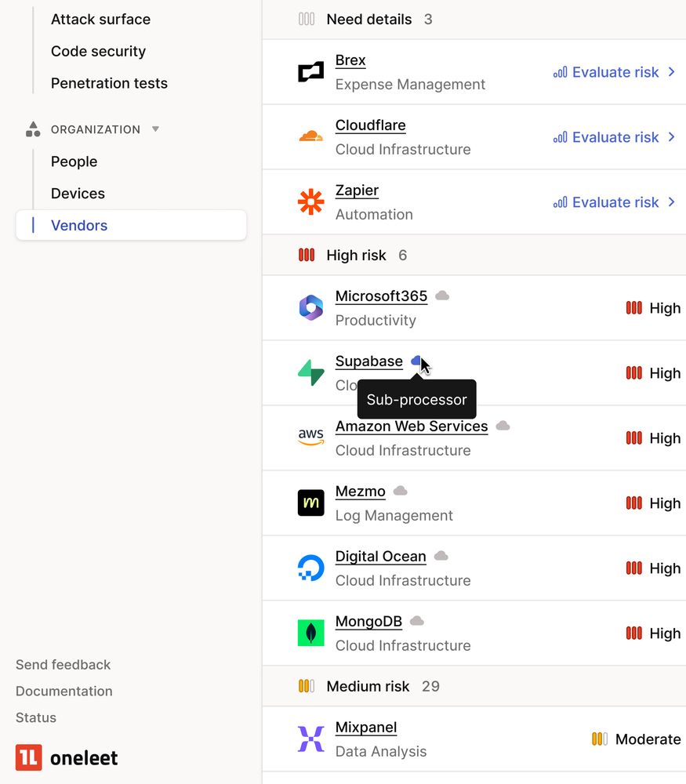Click the Mezmo logo icon
The image size is (686, 784).
tap(310, 503)
